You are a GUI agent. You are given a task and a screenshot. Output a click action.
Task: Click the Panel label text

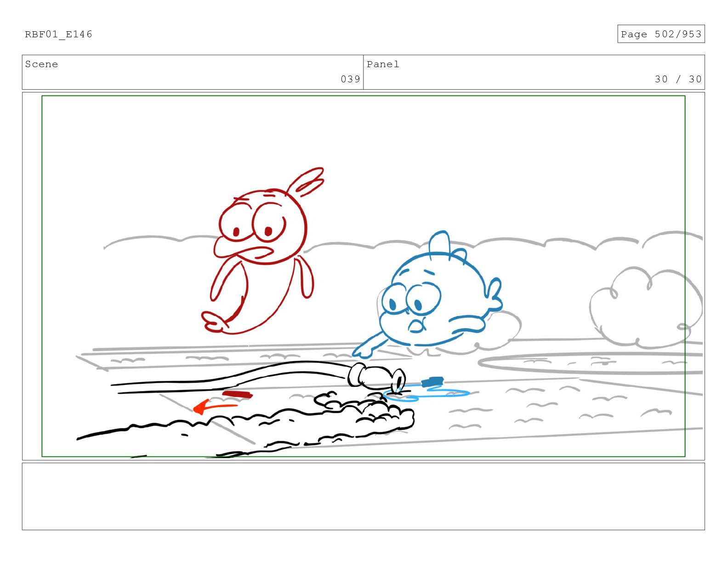click(x=383, y=64)
